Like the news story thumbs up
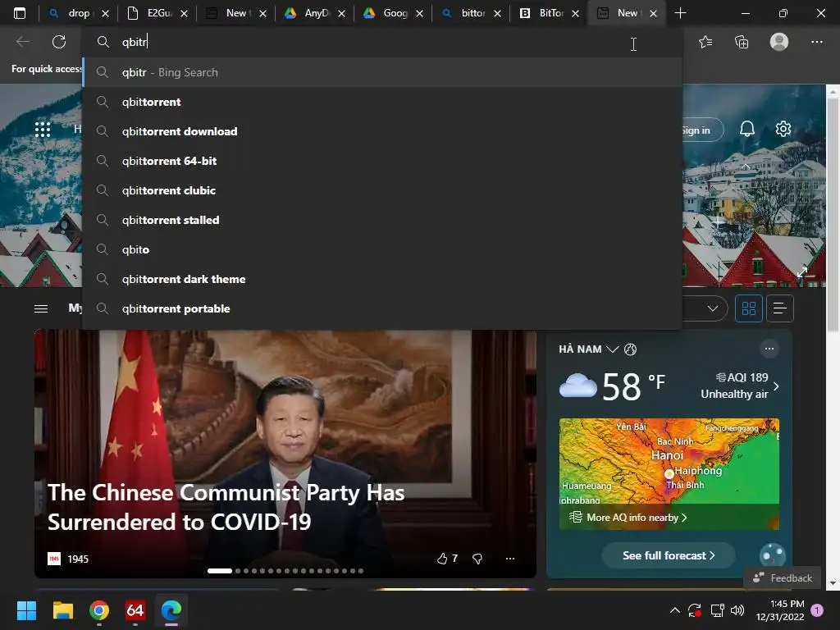Screen dimensions: 840x630 coord(442,559)
